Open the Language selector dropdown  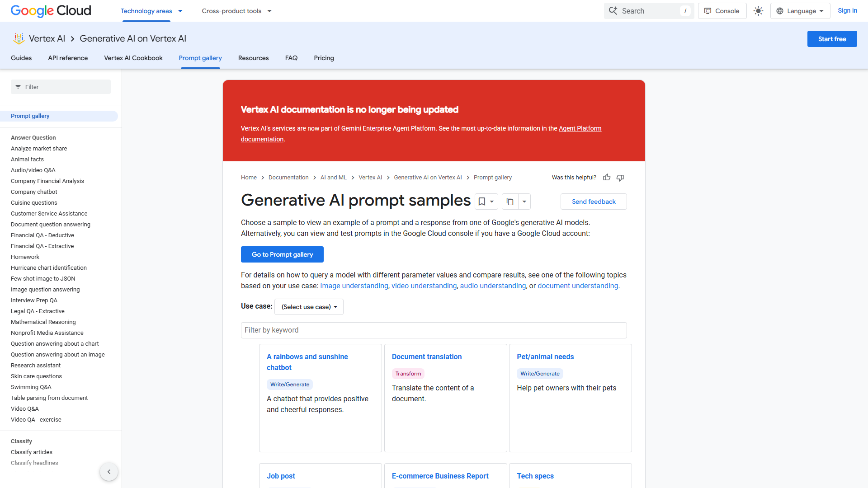coord(800,11)
